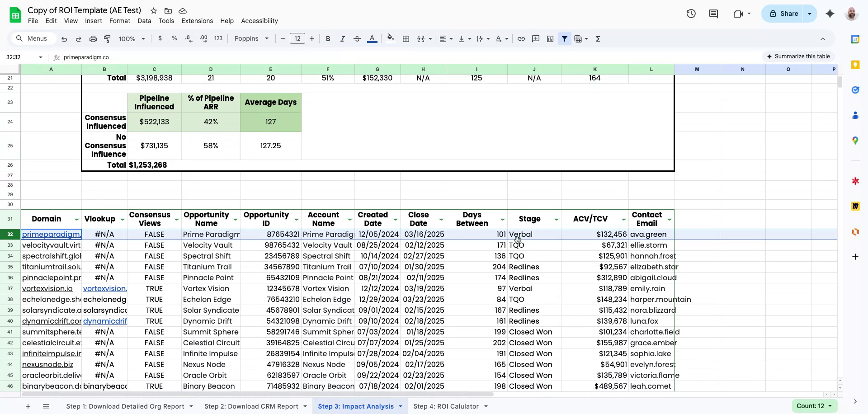Open the Stage column filter

tap(556, 219)
